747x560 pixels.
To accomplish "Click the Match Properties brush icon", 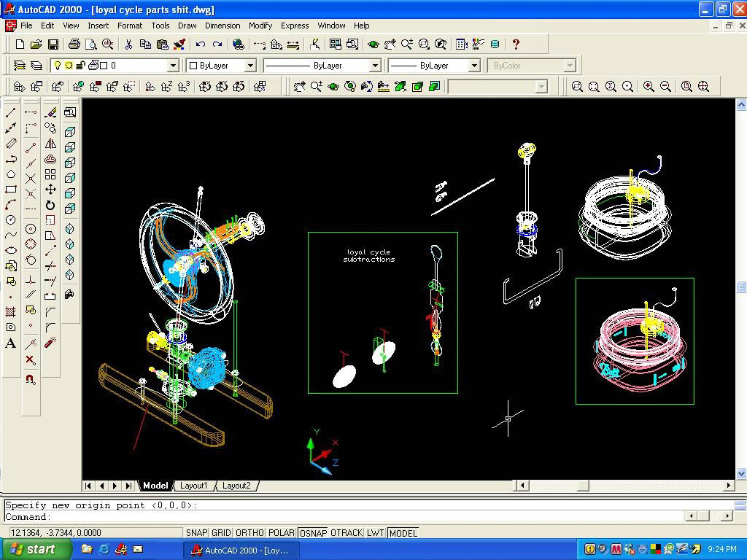I will 179,44.
